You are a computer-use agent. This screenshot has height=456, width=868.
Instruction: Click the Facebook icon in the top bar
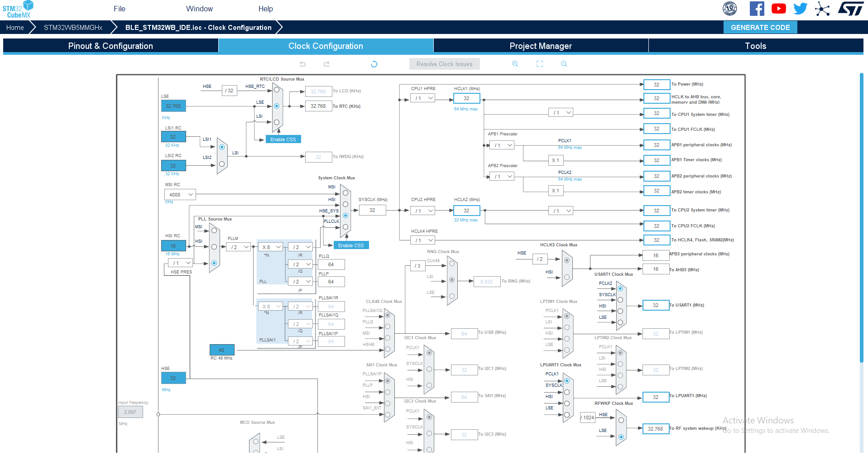pos(757,8)
